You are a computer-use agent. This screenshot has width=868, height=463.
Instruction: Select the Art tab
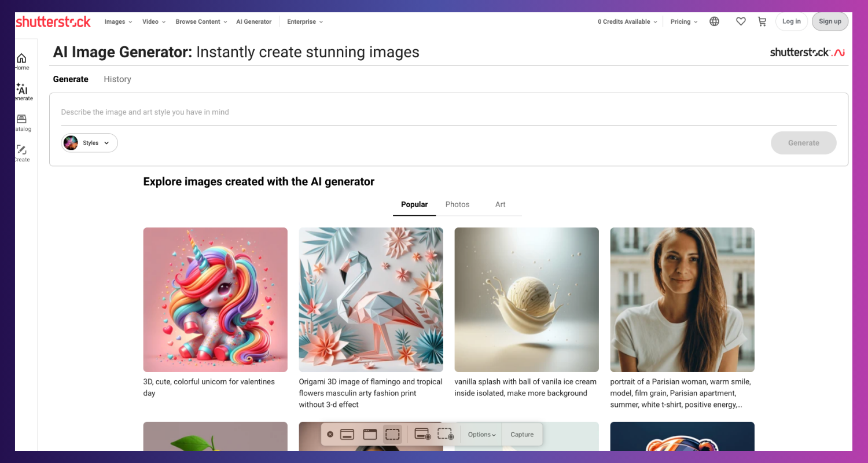pyautogui.click(x=501, y=204)
